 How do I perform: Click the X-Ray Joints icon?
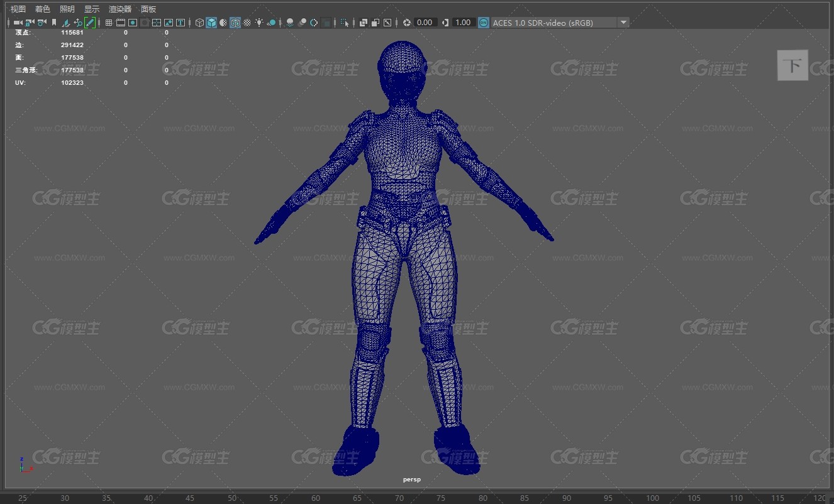(387, 23)
